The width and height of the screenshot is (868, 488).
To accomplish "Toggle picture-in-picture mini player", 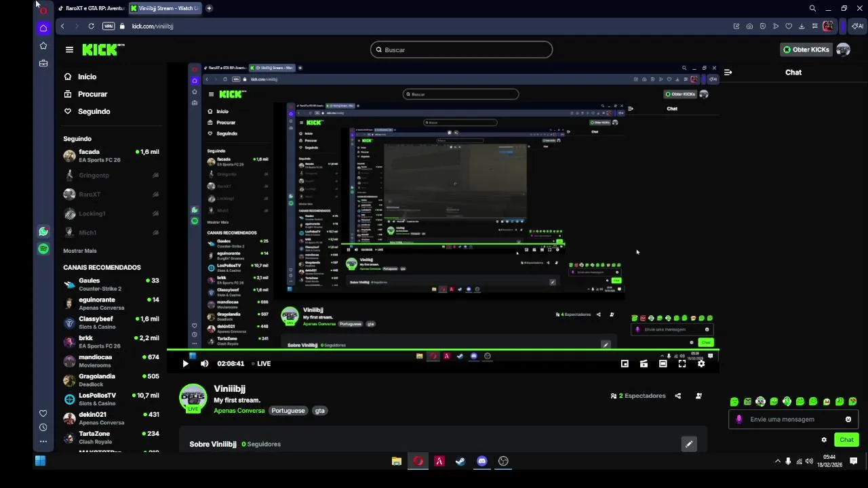I will [x=625, y=363].
